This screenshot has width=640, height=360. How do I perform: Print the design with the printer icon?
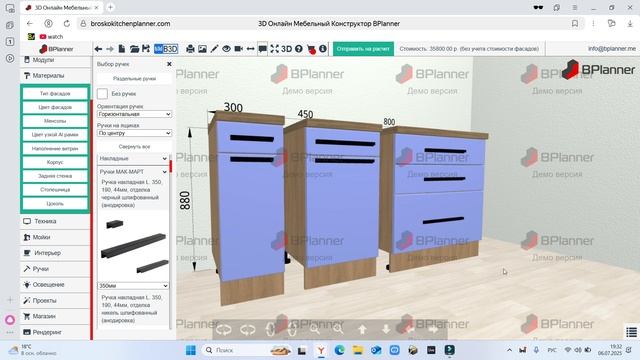(190, 49)
